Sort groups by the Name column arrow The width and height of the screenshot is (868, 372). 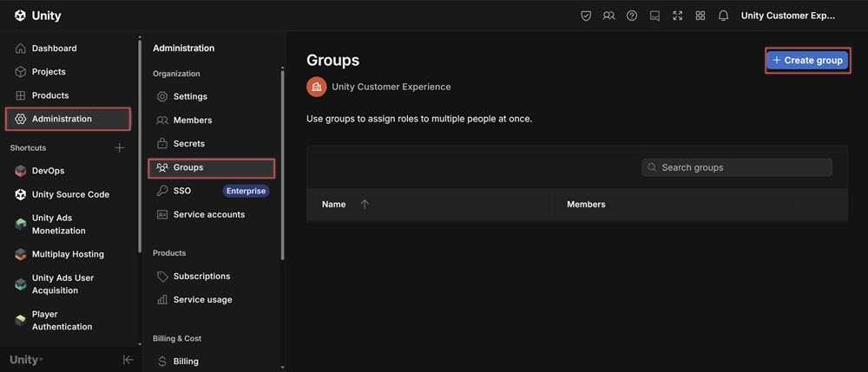pos(365,205)
